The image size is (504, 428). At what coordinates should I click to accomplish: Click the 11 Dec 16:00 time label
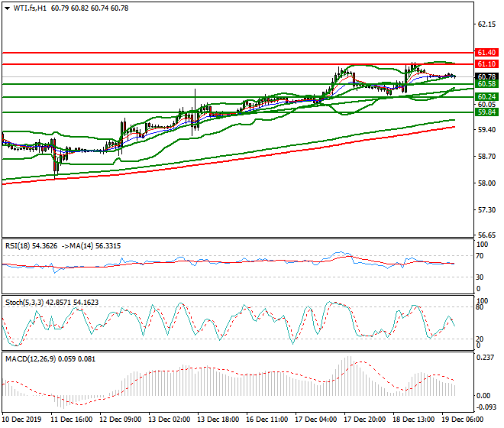tap(72, 420)
